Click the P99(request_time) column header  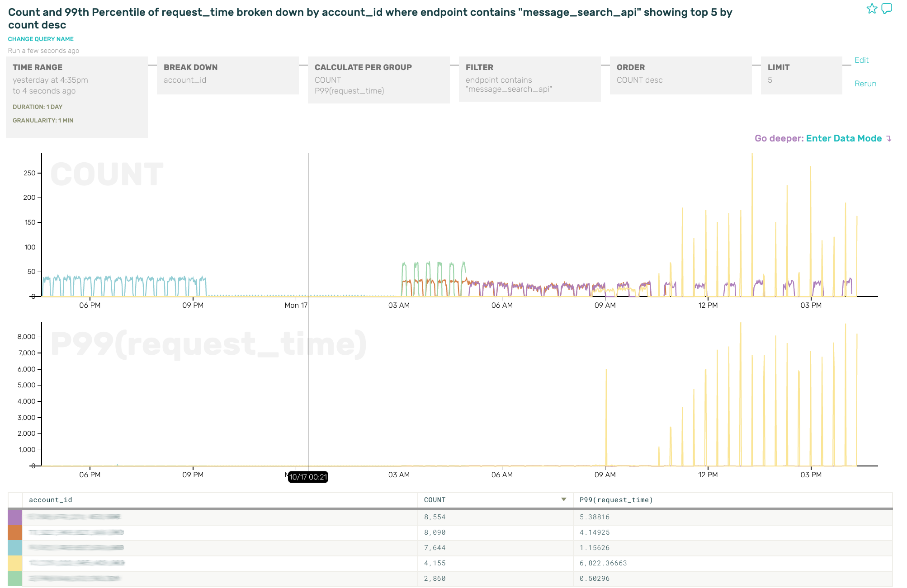point(616,500)
